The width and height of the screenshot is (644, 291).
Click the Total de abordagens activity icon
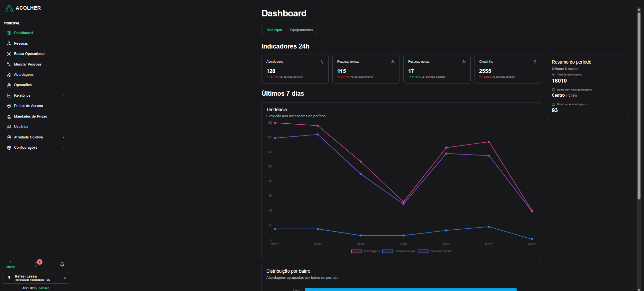tap(553, 75)
